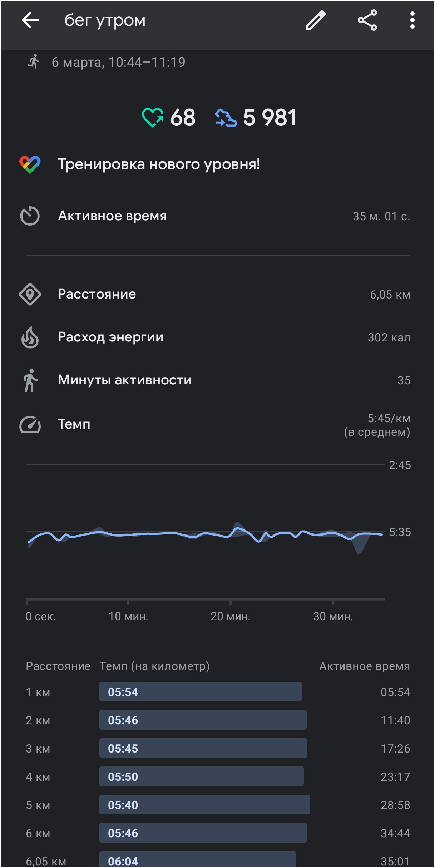Tap the steps shoe icon next to 5 981
This screenshot has width=435, height=868.
click(226, 118)
